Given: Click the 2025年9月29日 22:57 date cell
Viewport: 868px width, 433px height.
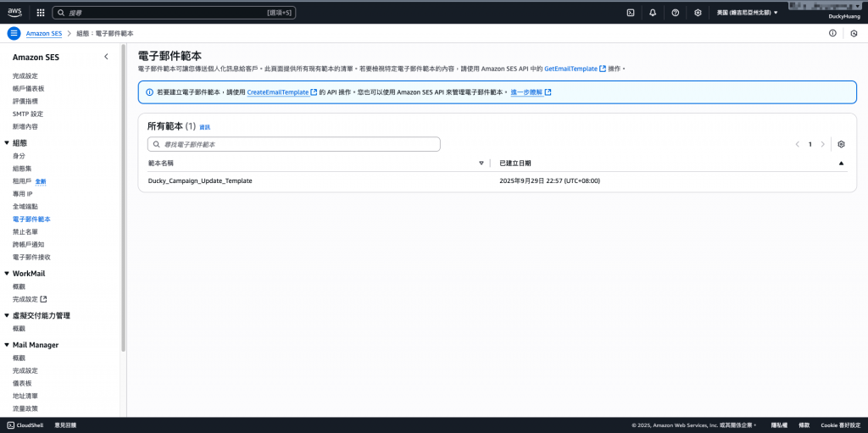Looking at the screenshot, I should pos(549,181).
